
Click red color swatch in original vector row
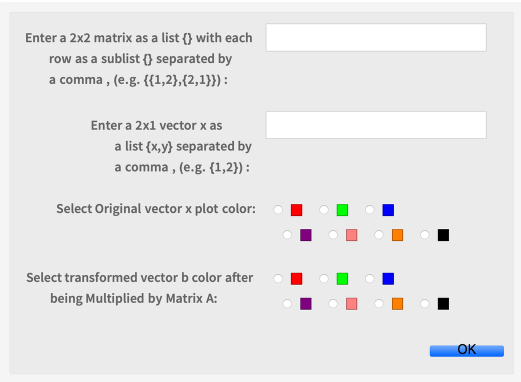[296, 210]
